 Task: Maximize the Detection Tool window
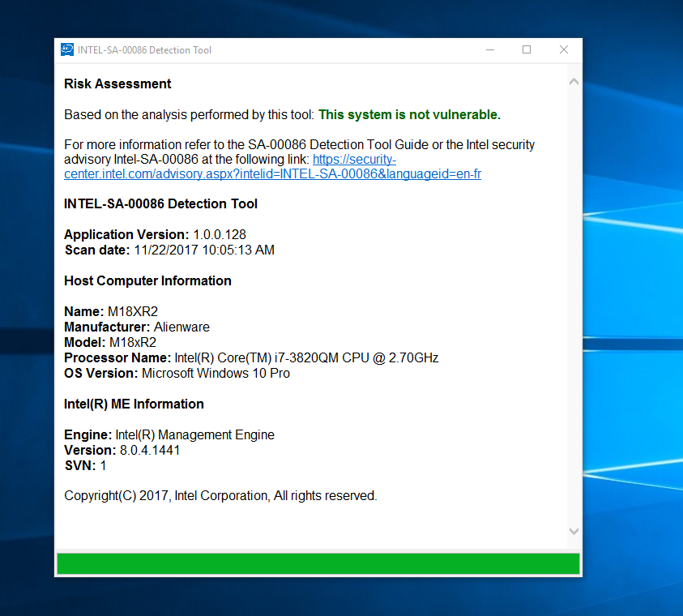coord(527,49)
